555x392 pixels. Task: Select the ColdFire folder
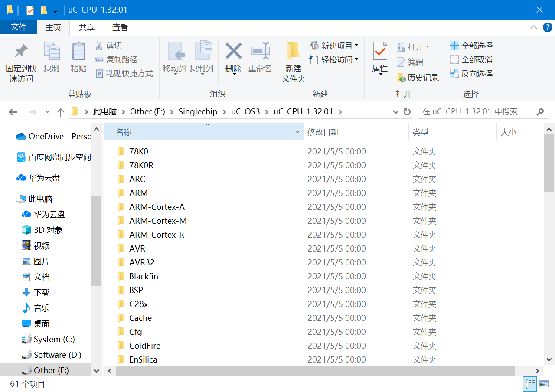[x=145, y=346]
